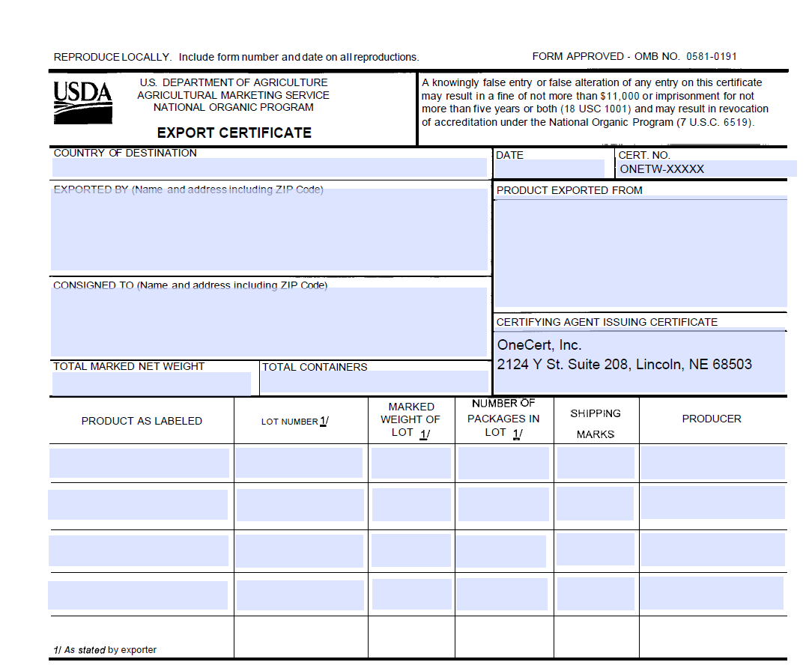The width and height of the screenshot is (812, 665).
Task: Select the Consigned To address box
Action: click(x=268, y=322)
